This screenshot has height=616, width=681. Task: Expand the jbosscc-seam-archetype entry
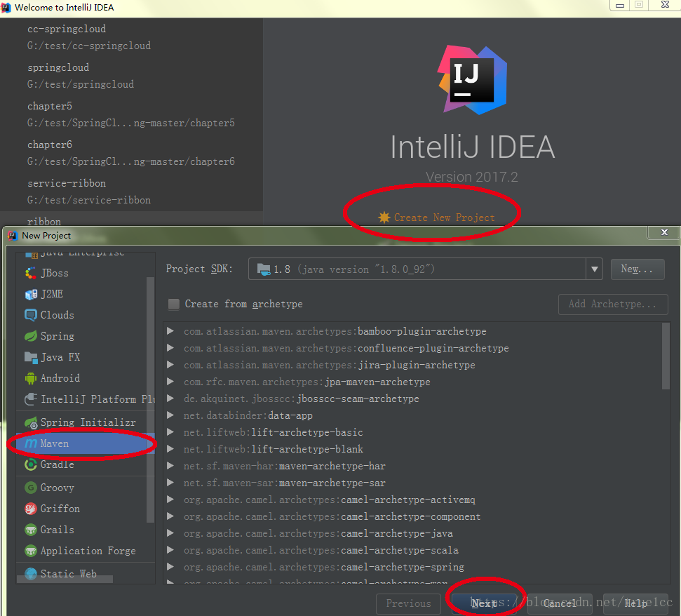[170, 399]
